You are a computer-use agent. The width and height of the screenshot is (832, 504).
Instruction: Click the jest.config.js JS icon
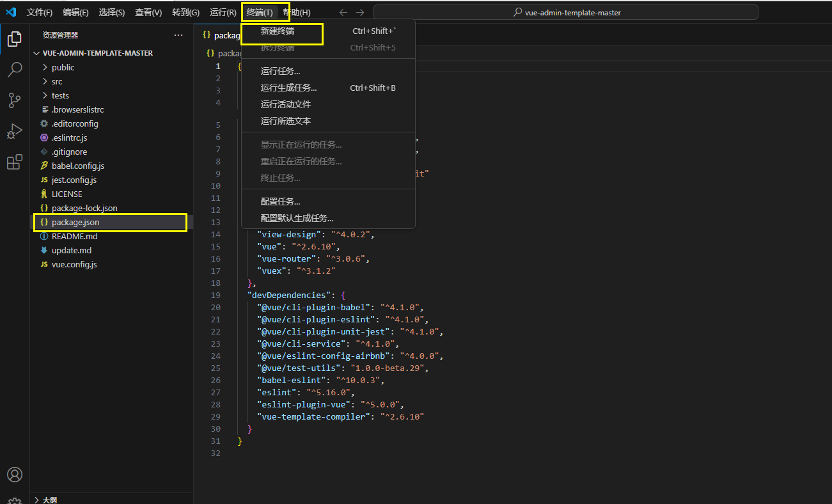tap(44, 180)
